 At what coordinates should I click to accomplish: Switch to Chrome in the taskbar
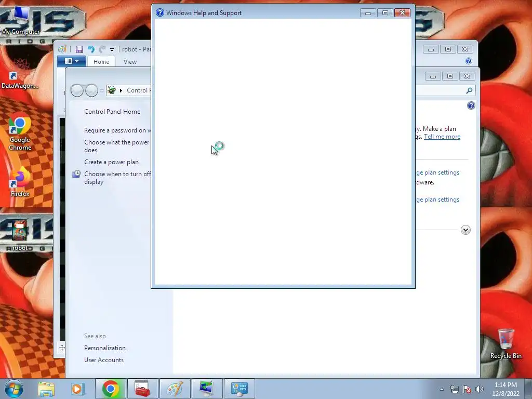(x=111, y=389)
